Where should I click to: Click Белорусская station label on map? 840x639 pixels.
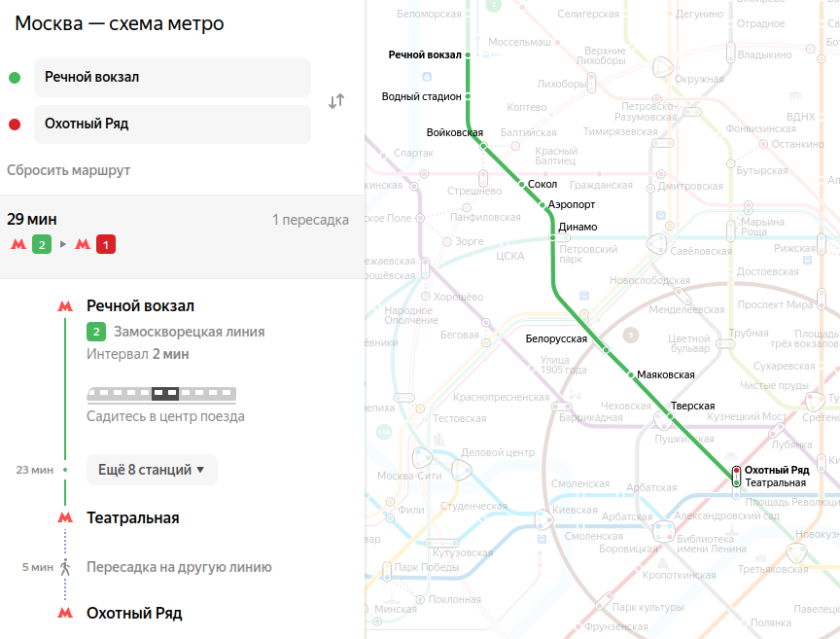556,338
